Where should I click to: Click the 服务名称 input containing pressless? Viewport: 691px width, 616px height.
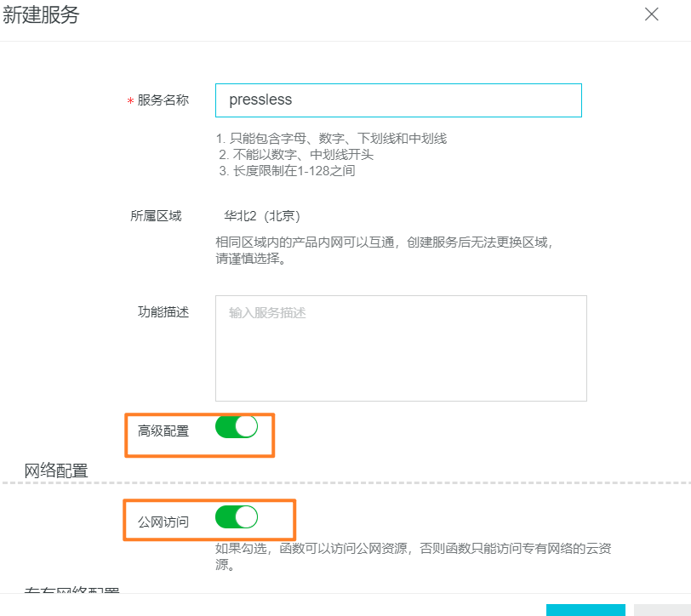pos(398,100)
